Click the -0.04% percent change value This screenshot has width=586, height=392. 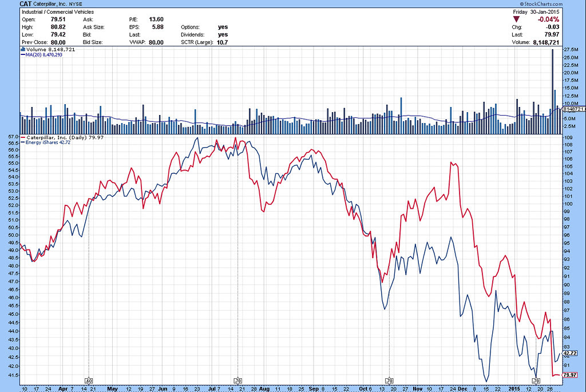548,19
